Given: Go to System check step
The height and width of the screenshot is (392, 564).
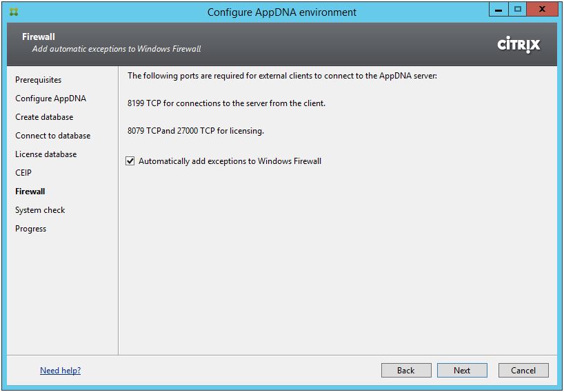Looking at the screenshot, I should 40,210.
